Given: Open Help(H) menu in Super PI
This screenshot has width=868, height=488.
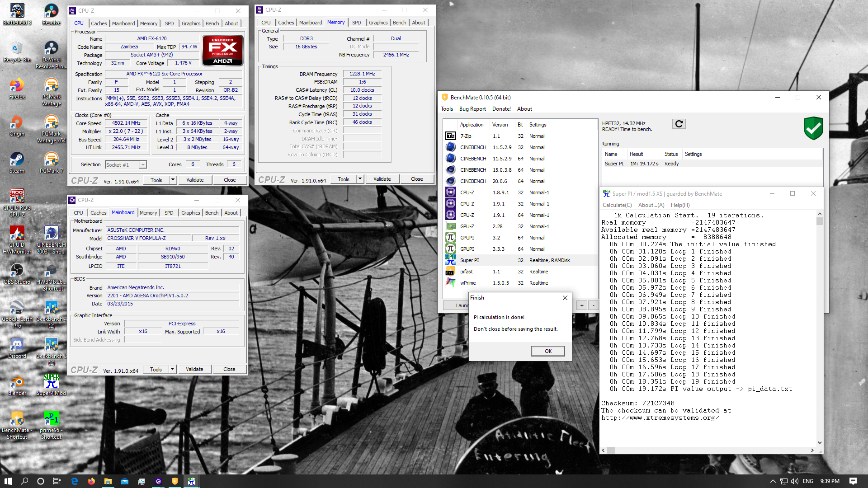Looking at the screenshot, I should click(680, 205).
